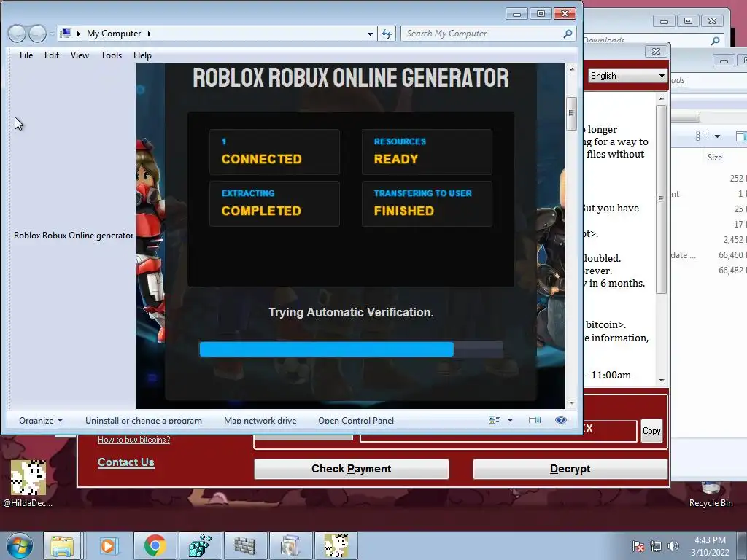747x560 pixels.
Task: Click the generator pane vertical scrollbar thumb
Action: [572, 113]
